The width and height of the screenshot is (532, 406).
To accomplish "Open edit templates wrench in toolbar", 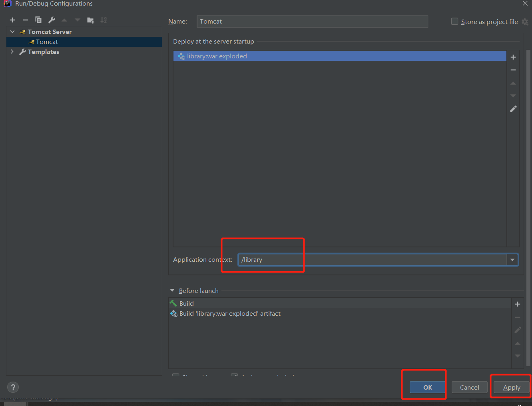I will click(x=52, y=20).
